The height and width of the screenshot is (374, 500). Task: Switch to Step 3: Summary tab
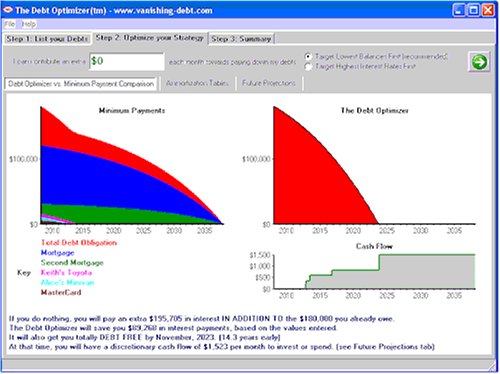(241, 39)
